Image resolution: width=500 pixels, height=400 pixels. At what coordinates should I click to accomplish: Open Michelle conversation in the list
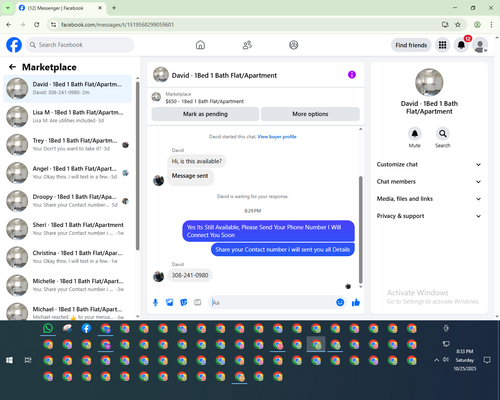tap(67, 285)
